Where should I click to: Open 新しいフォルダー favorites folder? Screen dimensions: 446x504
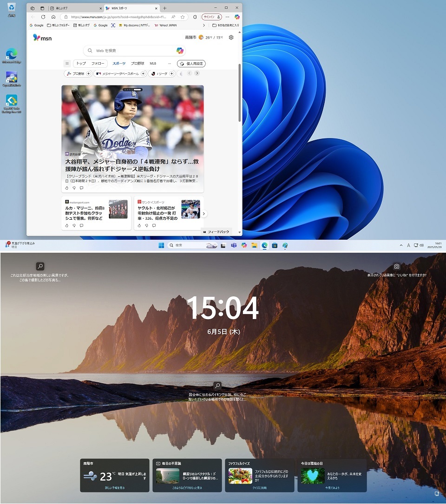58,25
